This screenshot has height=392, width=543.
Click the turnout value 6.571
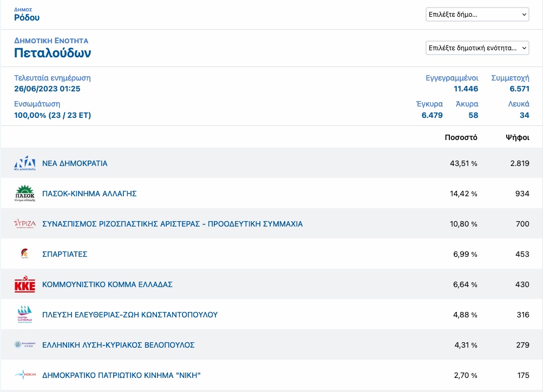(x=520, y=89)
